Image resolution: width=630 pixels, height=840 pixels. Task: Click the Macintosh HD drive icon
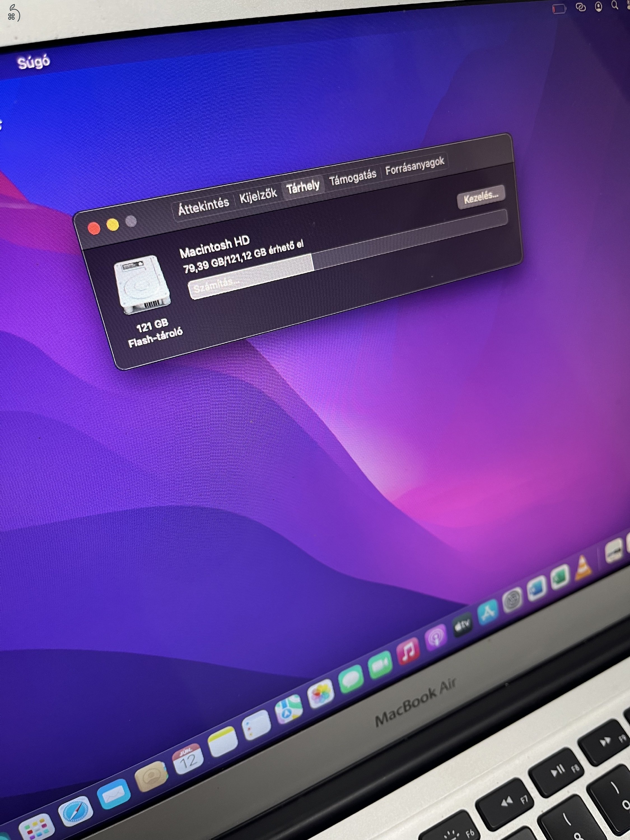[143, 284]
